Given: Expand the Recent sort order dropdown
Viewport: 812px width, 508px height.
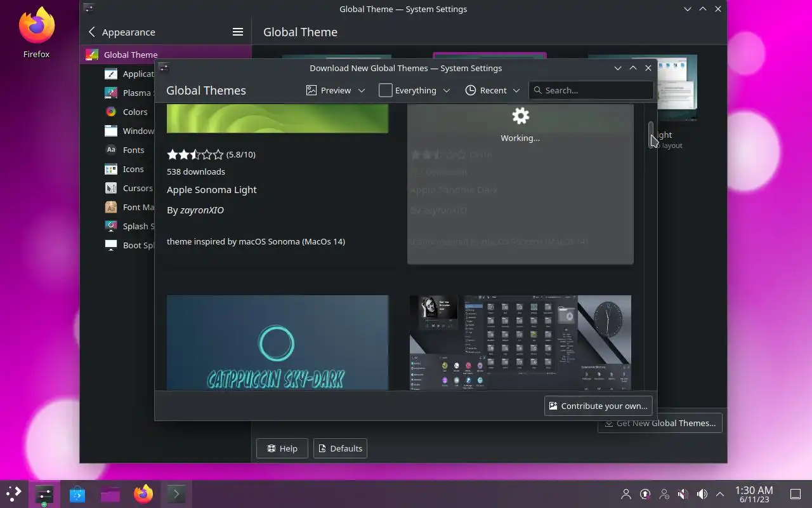Looking at the screenshot, I should pos(492,90).
